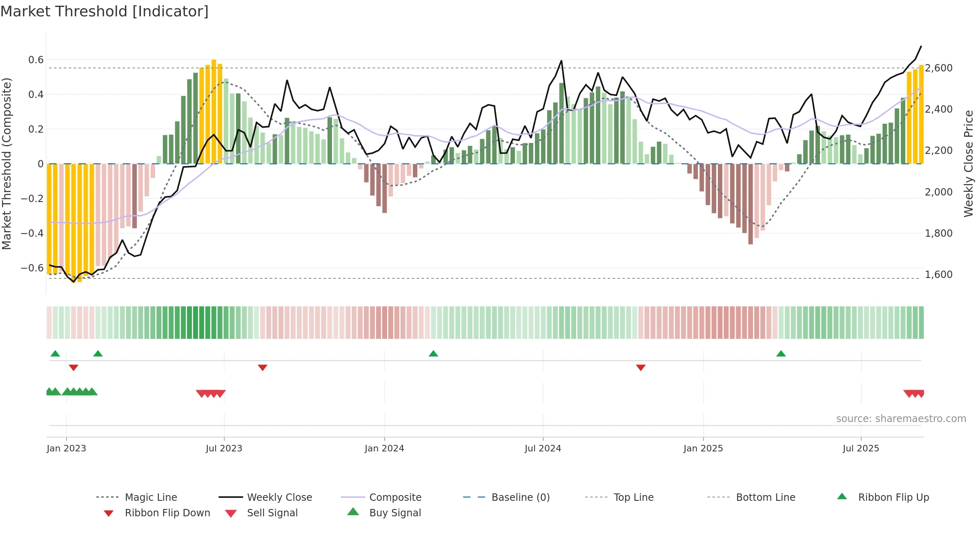Click the Jul 2025 axis label
The width and height of the screenshot is (980, 551).
pos(861,448)
